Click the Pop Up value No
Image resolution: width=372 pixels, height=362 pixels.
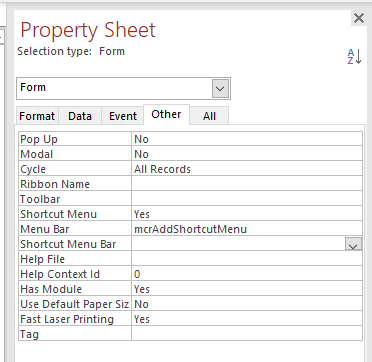[247, 139]
